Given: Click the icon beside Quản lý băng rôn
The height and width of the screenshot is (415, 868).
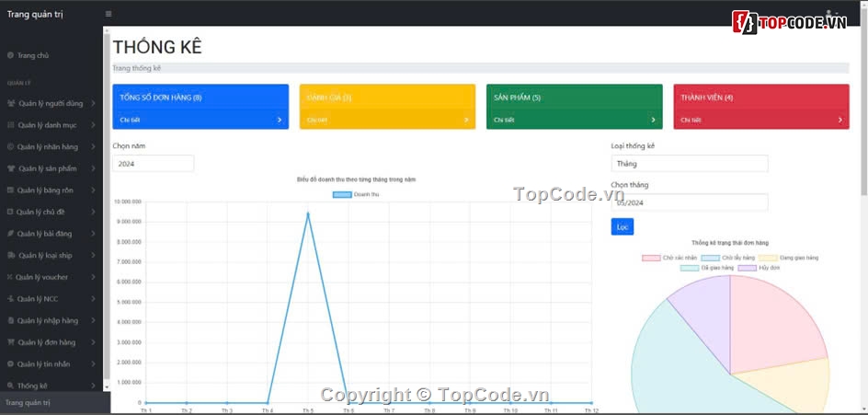Looking at the screenshot, I should pos(10,190).
